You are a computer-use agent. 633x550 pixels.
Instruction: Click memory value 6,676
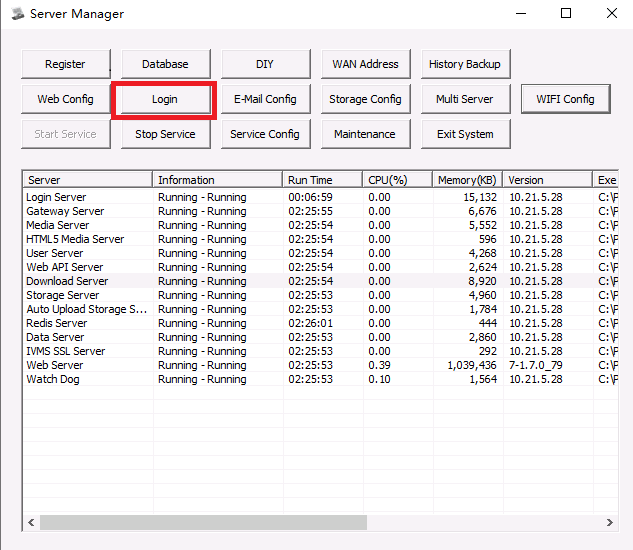[482, 211]
